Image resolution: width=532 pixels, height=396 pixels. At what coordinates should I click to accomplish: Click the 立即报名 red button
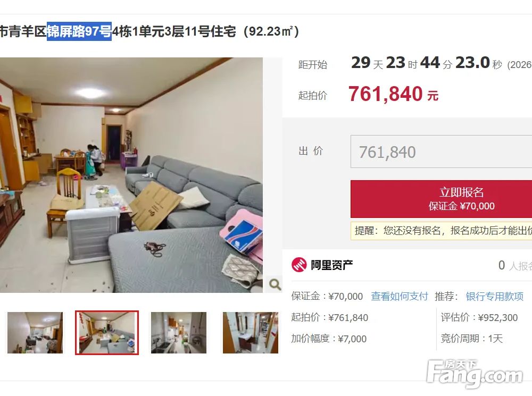[x=441, y=199]
